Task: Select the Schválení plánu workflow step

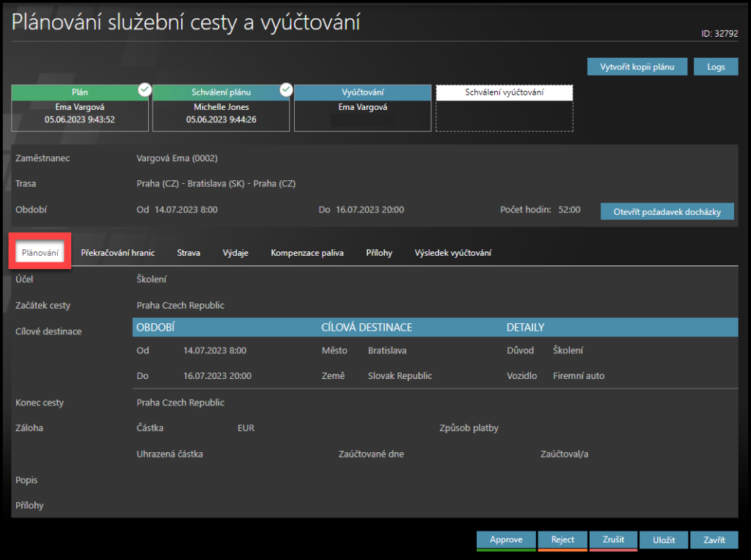Action: click(221, 108)
